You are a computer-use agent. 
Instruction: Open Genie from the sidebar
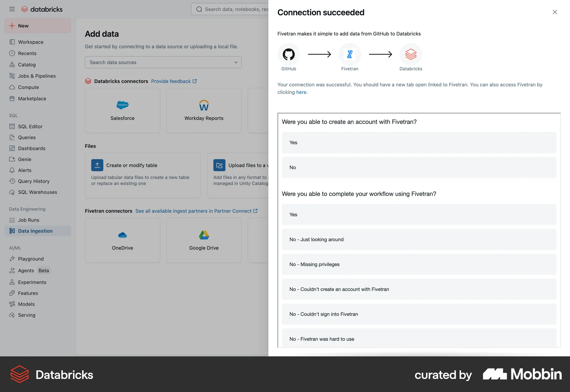coord(24,159)
